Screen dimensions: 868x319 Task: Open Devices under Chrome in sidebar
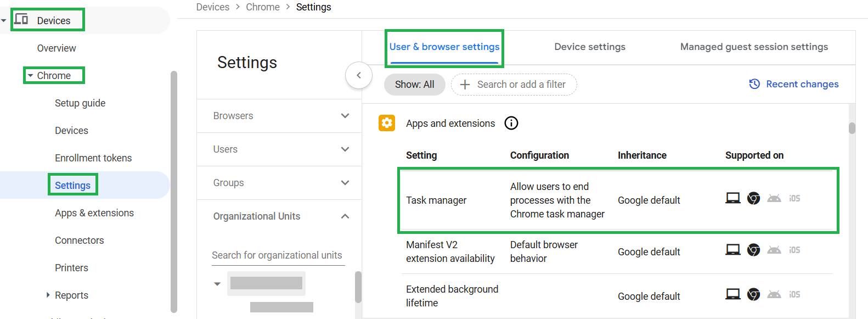[x=71, y=131]
